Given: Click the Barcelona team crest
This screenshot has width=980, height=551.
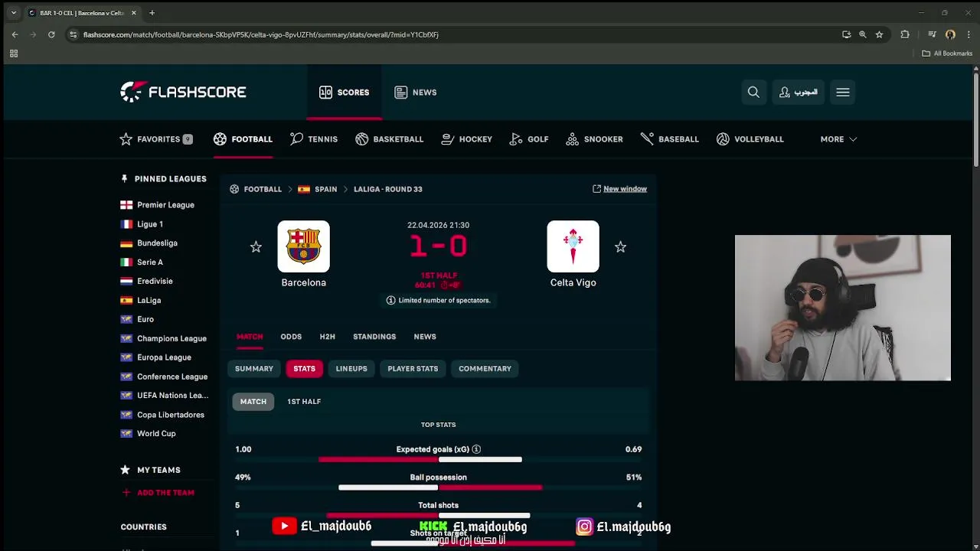Looking at the screenshot, I should tap(303, 246).
